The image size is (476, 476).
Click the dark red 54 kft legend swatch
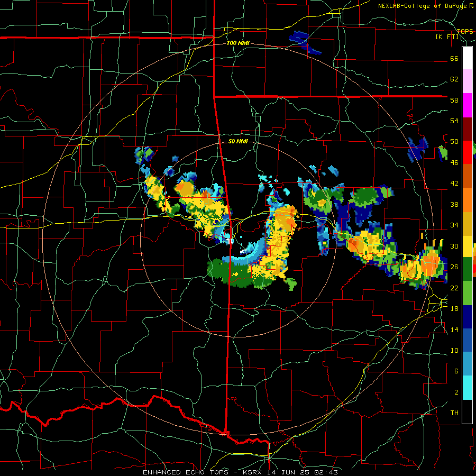(x=467, y=129)
